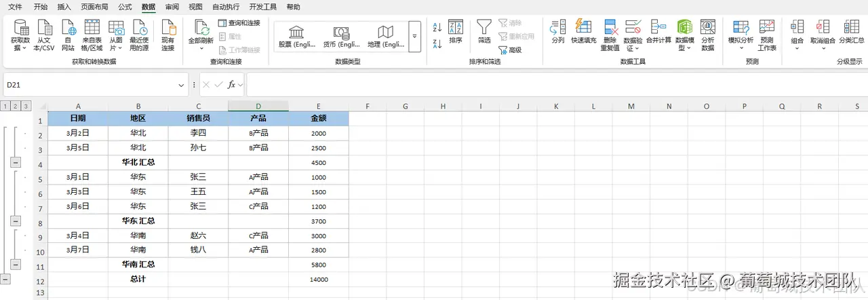Switch to the 插入 tab

pyautogui.click(x=64, y=7)
